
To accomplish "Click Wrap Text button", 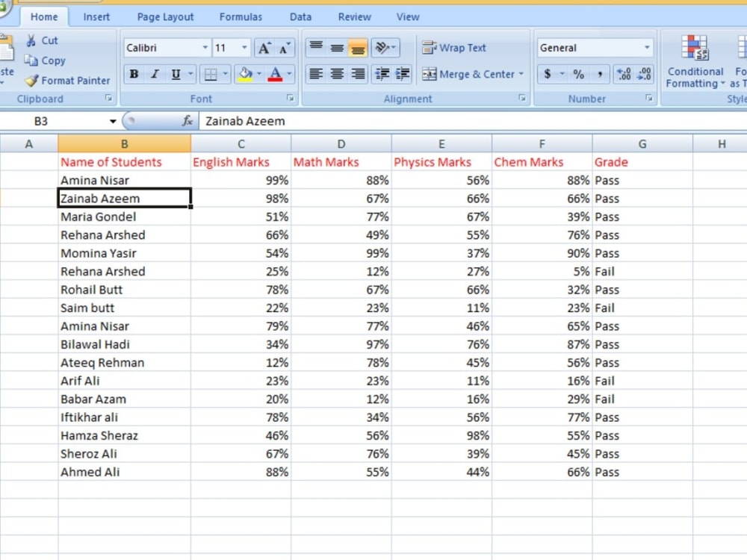I will tap(453, 48).
